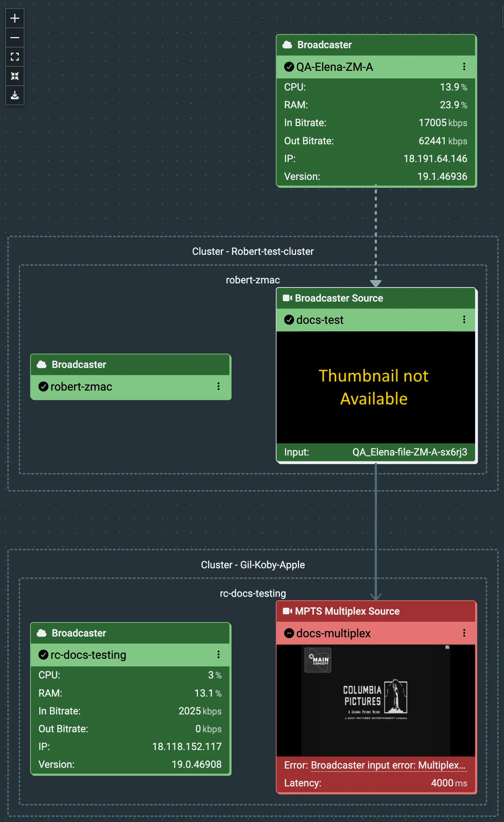Click the input QA_Elena-file-ZM-A-sx6rj3

[x=410, y=452]
